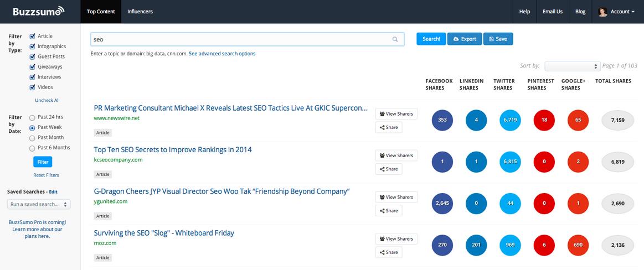Image resolution: width=644 pixels, height=270 pixels.
Task: Click Google+ shares bubble 1 for ygunited
Action: coord(578,204)
